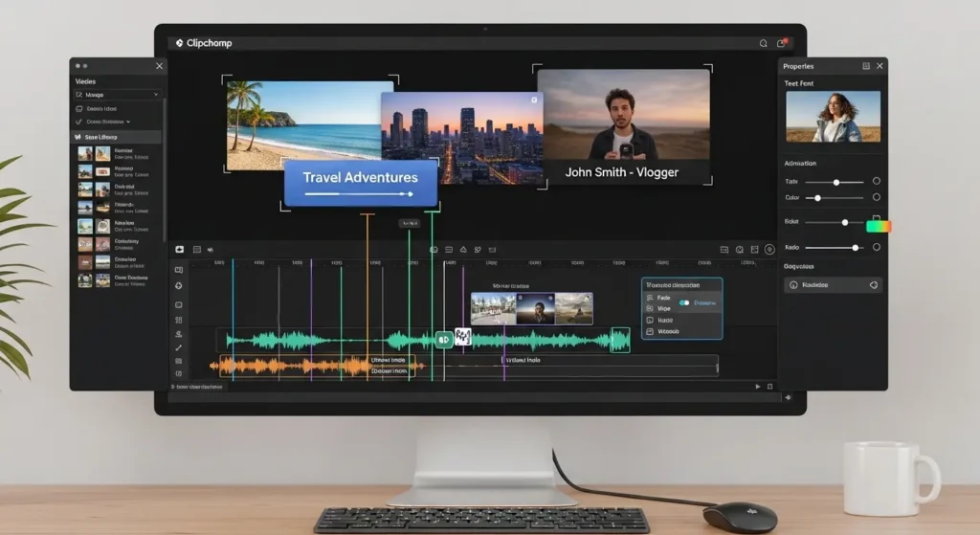Select the radio button on the bottom animation slider
Viewport: 980px width, 535px height.
(876, 247)
